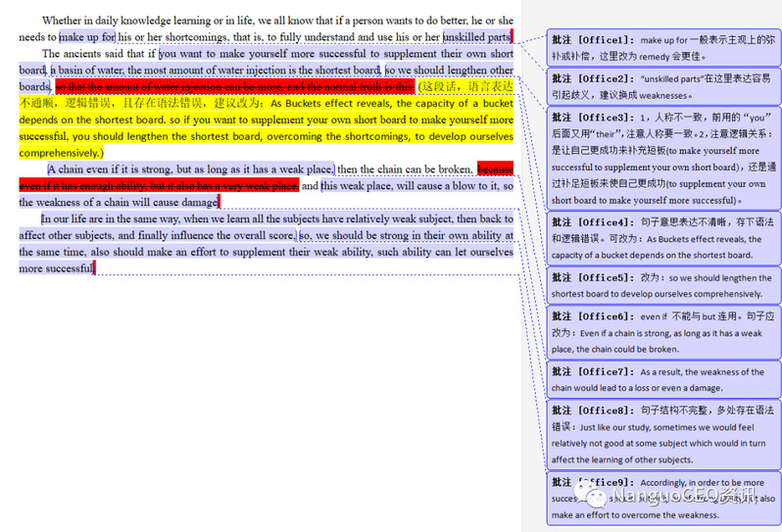Click yellow word "comprehensively.)"
This screenshot has height=532, width=782.
point(62,153)
